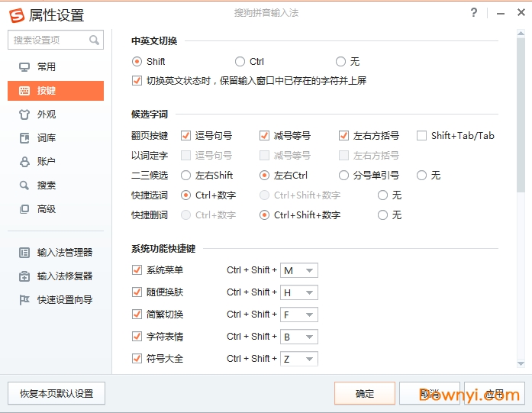Open 输入法修复器 repair icon

click(24, 276)
